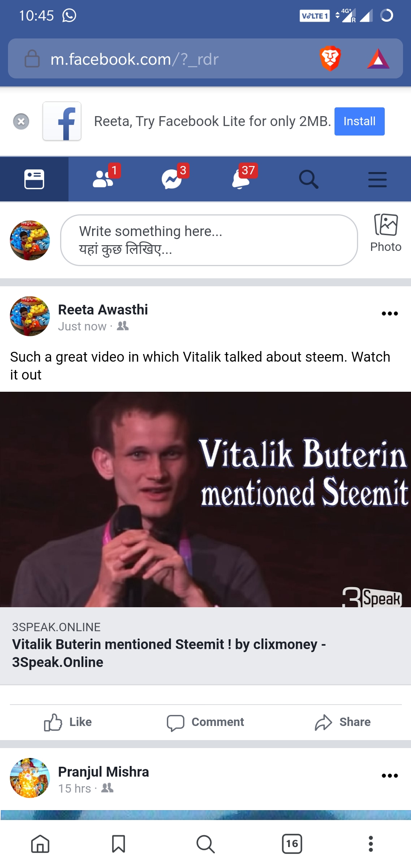Open Friend Requests with 1 notification
This screenshot has width=411, height=868.
[103, 179]
